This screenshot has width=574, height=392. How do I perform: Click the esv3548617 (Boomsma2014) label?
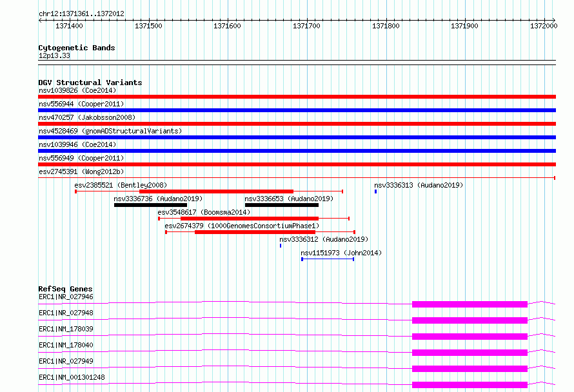click(204, 212)
